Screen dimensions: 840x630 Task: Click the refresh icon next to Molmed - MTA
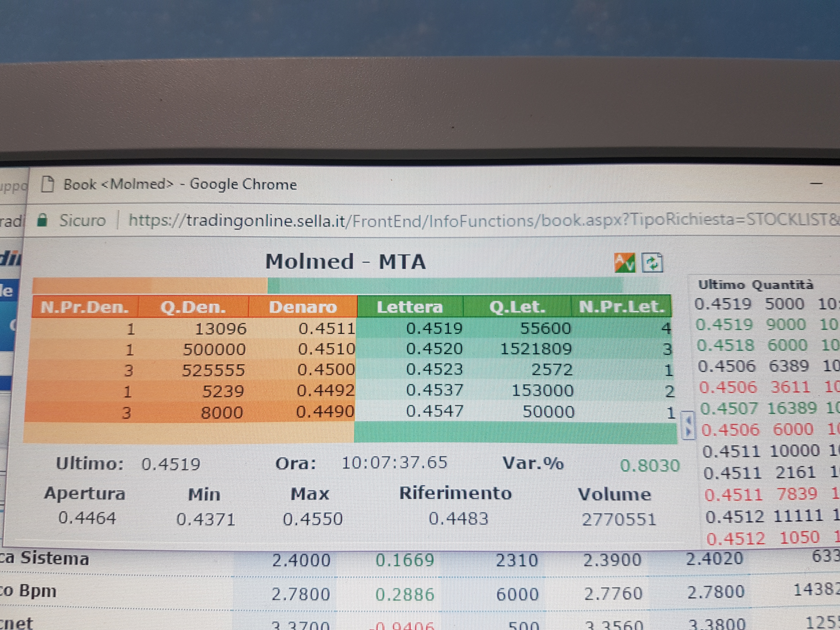(x=652, y=263)
